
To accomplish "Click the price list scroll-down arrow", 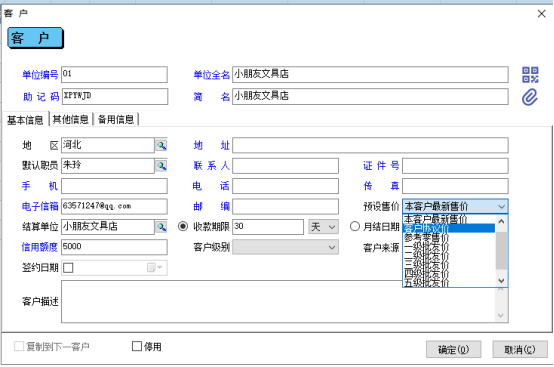I will coord(501,281).
